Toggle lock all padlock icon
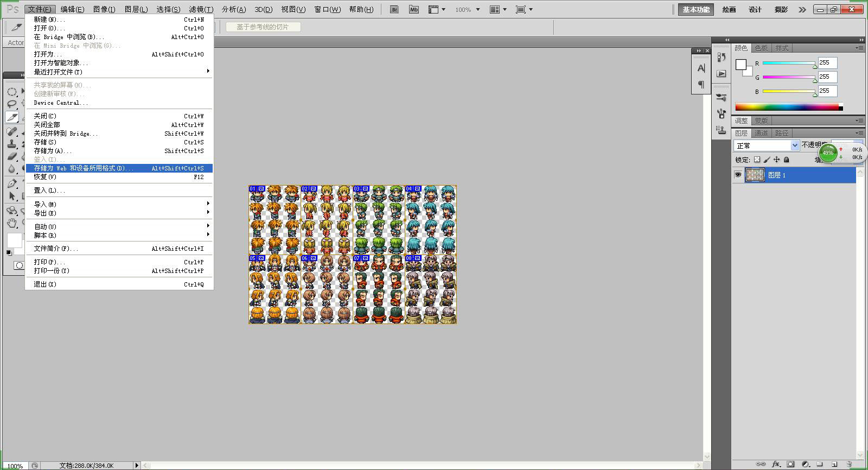Screen dimensions: 868x470 (786, 160)
